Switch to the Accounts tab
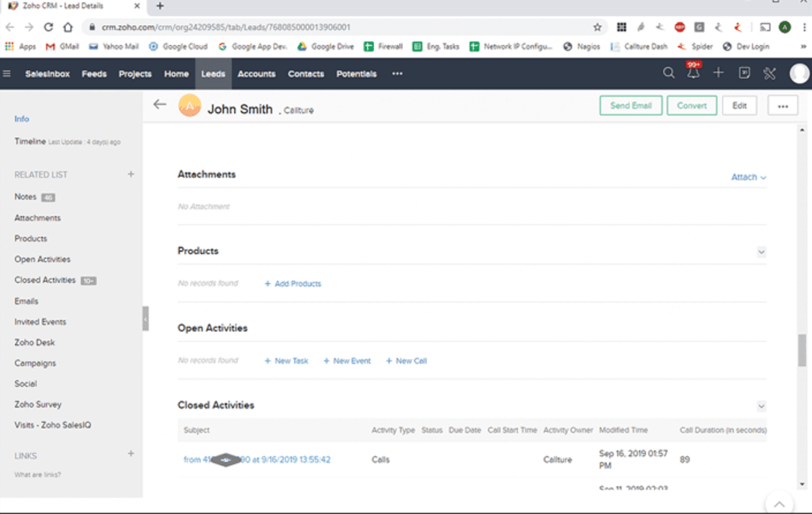The height and width of the screenshot is (514, 812). (x=256, y=74)
